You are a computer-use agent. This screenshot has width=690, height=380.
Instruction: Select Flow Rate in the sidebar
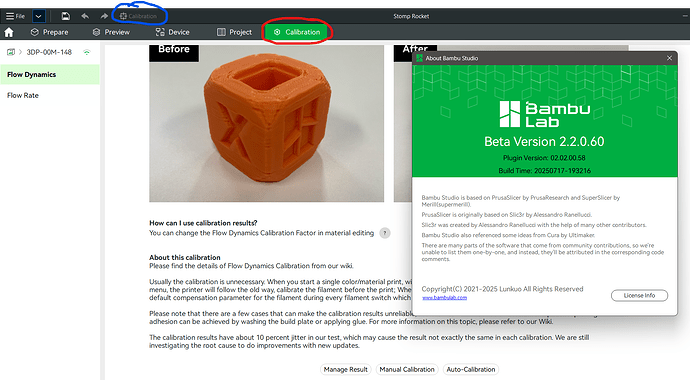(23, 95)
